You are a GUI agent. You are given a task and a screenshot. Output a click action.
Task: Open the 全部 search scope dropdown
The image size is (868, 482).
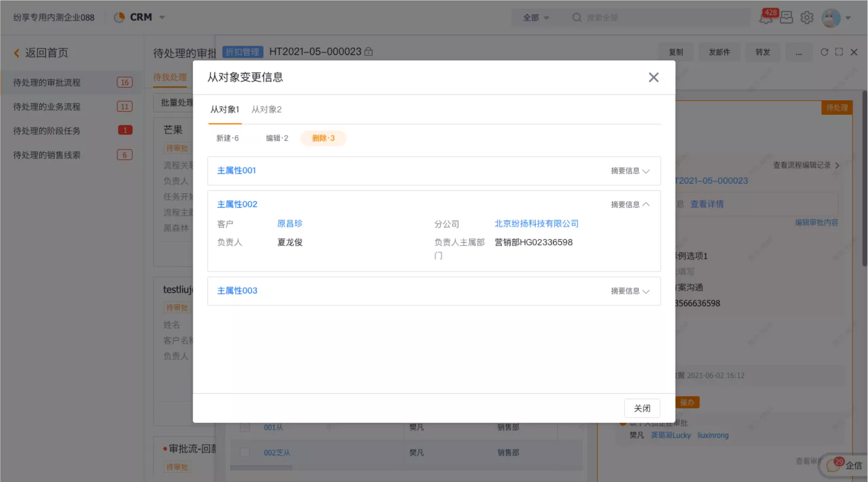point(536,18)
